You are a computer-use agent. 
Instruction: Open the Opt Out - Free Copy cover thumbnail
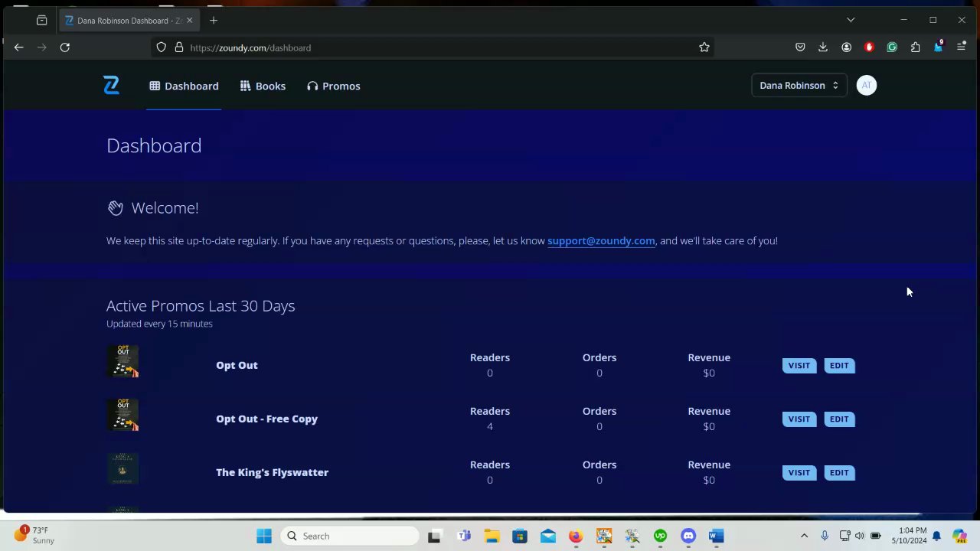click(x=122, y=415)
